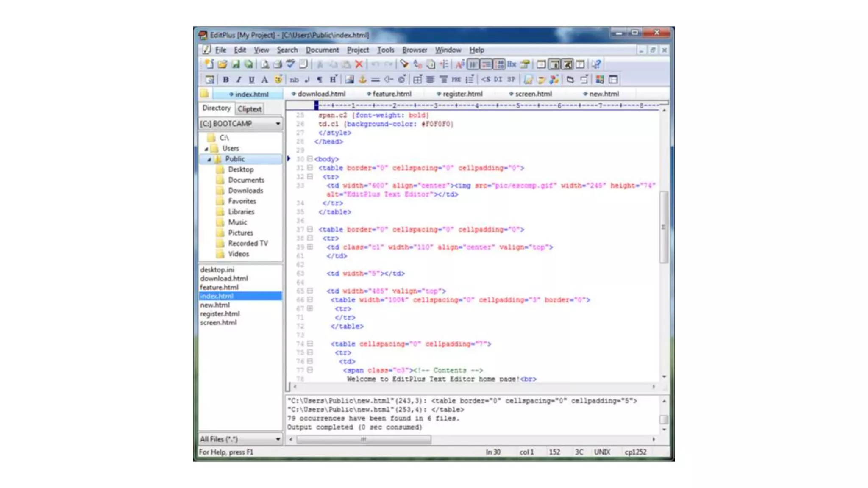This screenshot has height=488, width=868.
Task: Toggle the Hex viewer button
Action: (512, 64)
